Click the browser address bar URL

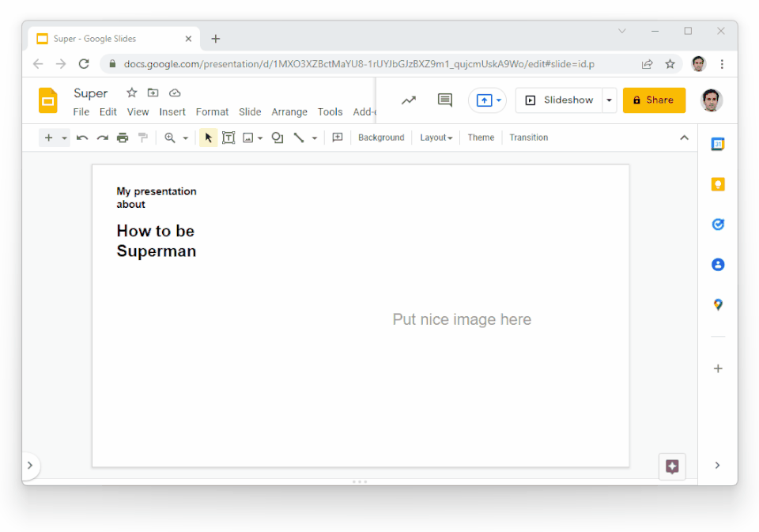click(x=359, y=64)
